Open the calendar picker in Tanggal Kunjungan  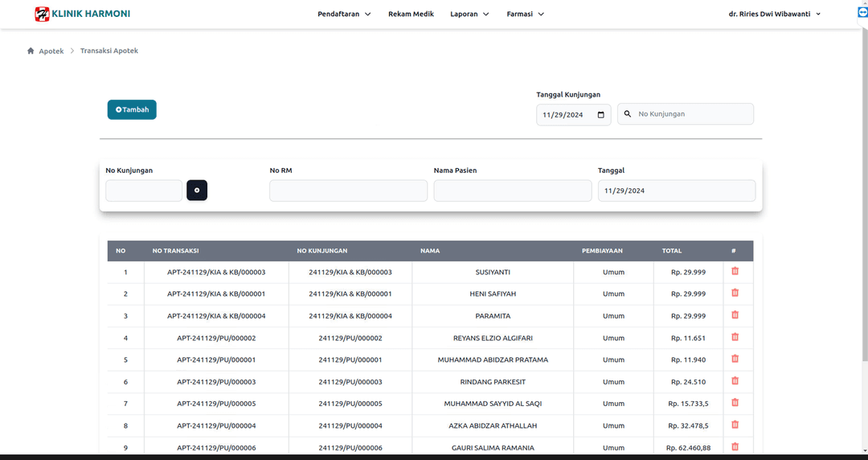pos(600,115)
